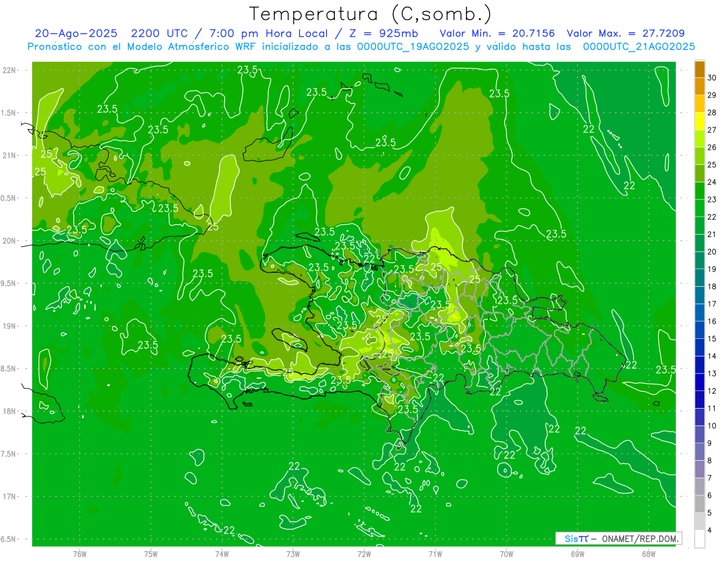Click the "6.5N" latitude tick label
This screenshot has width=728, height=562.
click(x=9, y=540)
